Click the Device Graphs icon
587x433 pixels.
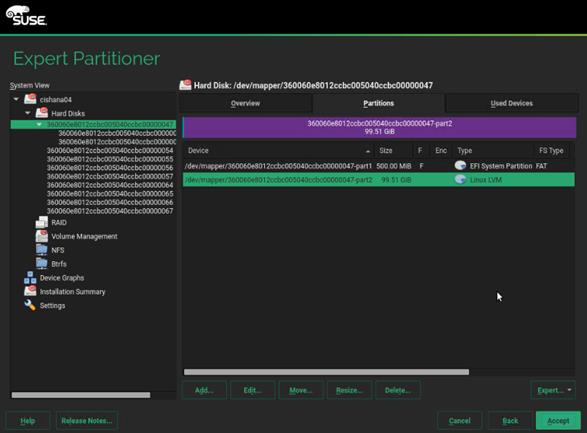30,278
